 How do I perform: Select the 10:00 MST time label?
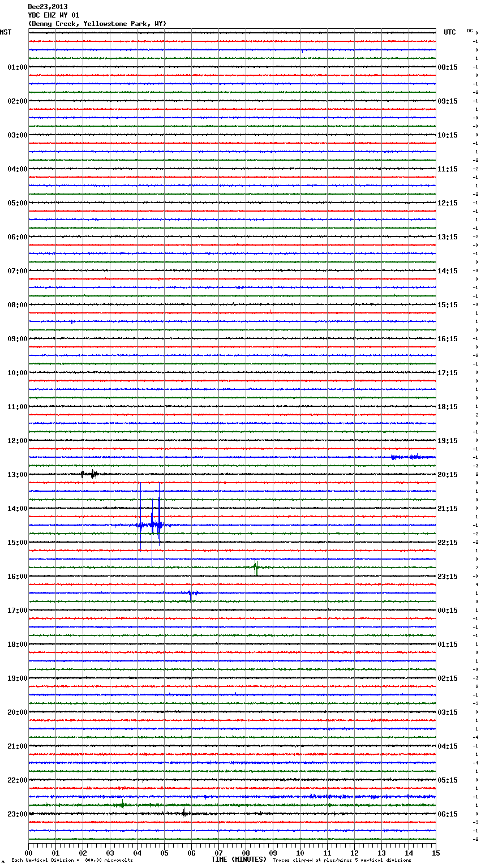(x=17, y=373)
